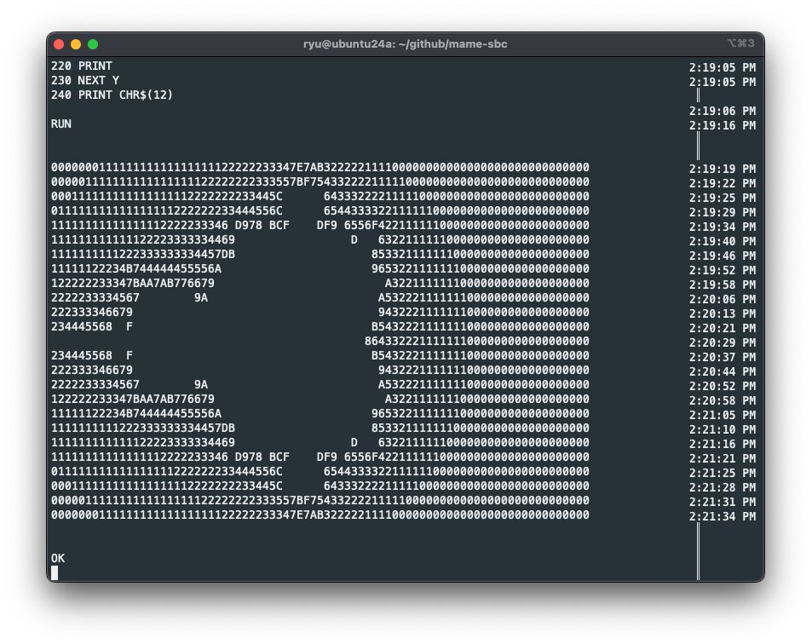Click timestamp 2:20:21 PM

(x=723, y=329)
